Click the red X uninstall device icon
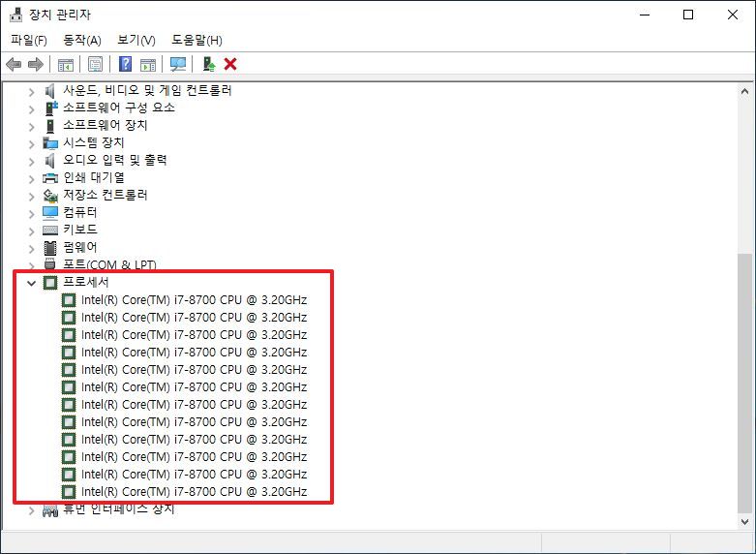 point(230,64)
